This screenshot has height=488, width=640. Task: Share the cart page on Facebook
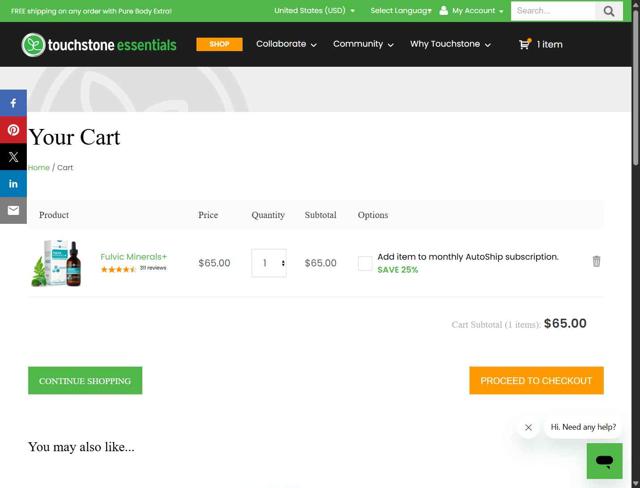13,103
